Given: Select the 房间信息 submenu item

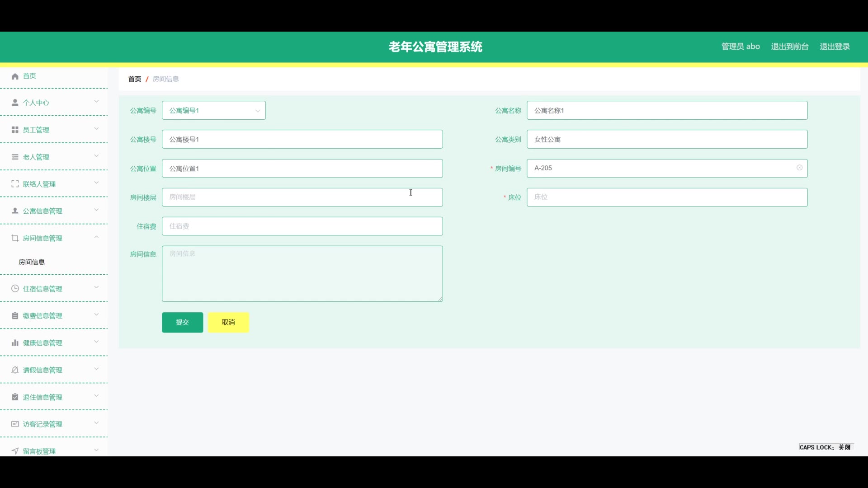Looking at the screenshot, I should 32,262.
